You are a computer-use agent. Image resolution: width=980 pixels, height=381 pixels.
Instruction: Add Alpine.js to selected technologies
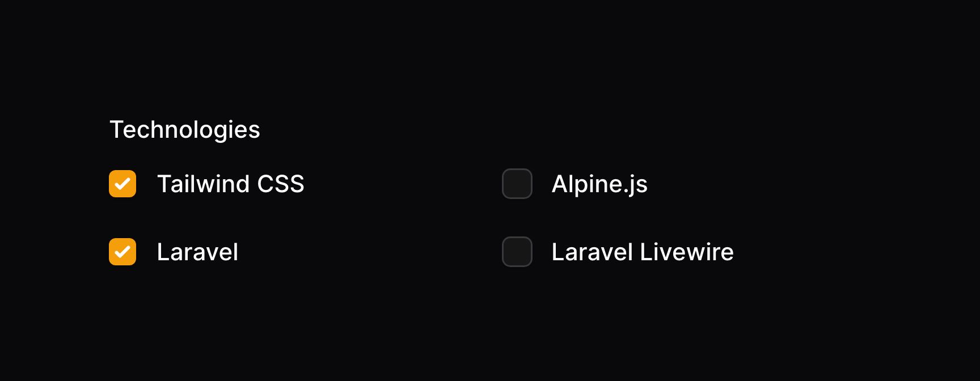517,184
